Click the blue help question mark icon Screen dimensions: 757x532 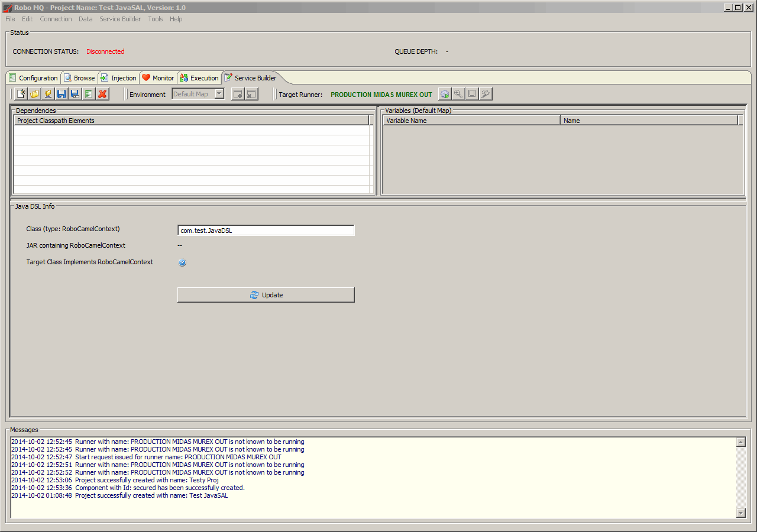tap(182, 263)
